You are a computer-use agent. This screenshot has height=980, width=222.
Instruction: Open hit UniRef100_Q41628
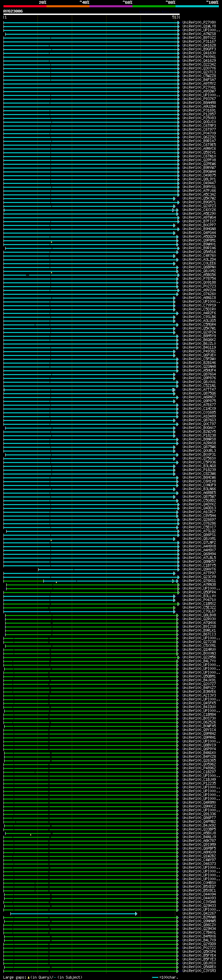click(199, 45)
